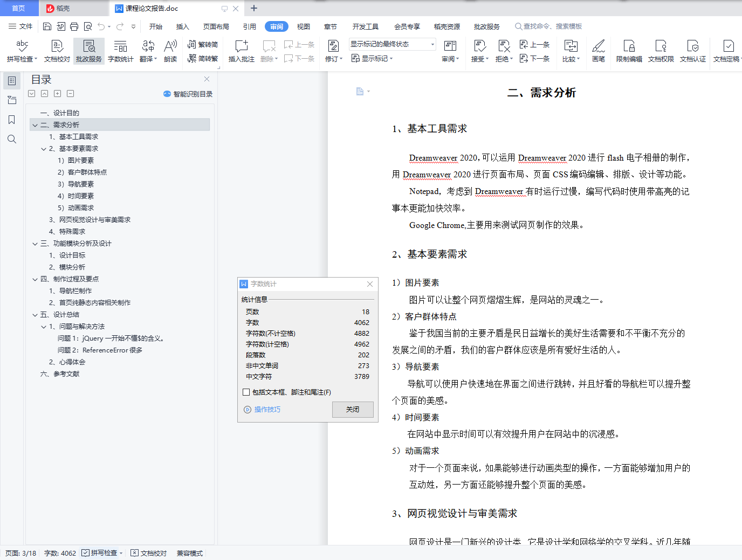Open the 翻译 dropdown arrow

(155, 59)
